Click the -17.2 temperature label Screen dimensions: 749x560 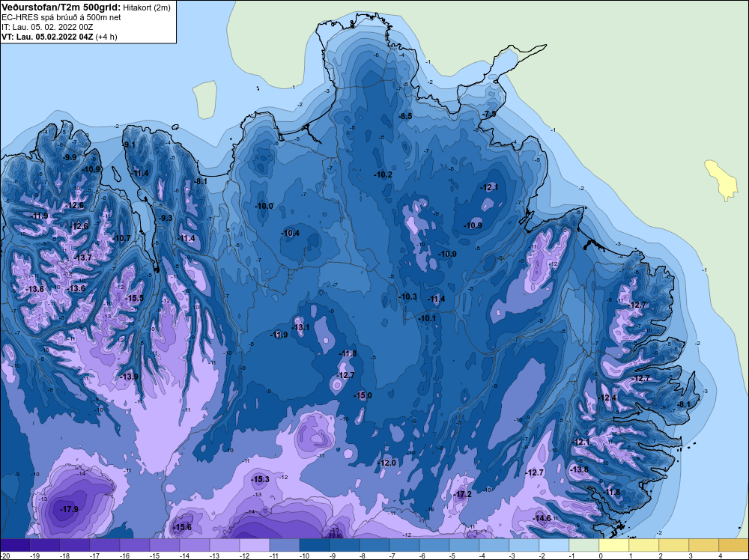463,494
